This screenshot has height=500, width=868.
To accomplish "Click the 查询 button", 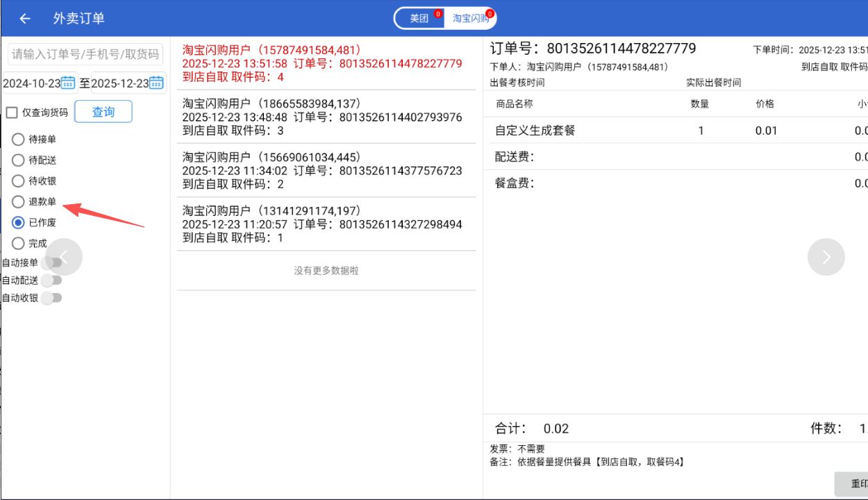I will click(103, 112).
